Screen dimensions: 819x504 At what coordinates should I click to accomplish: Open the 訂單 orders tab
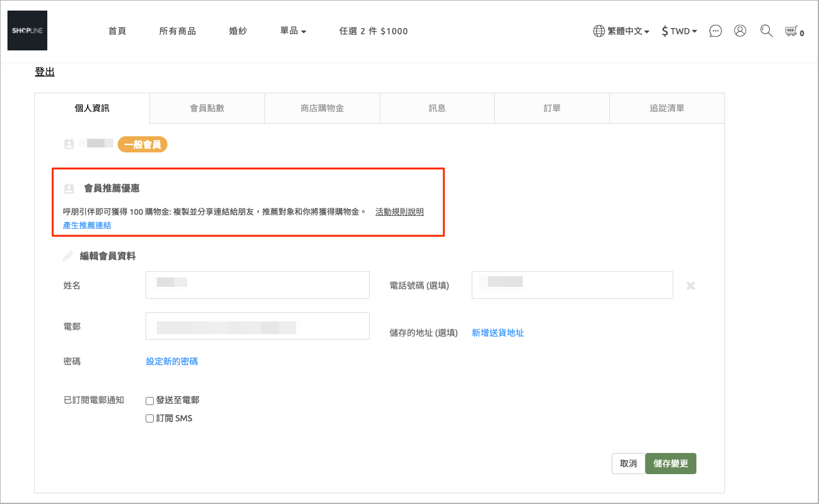552,108
